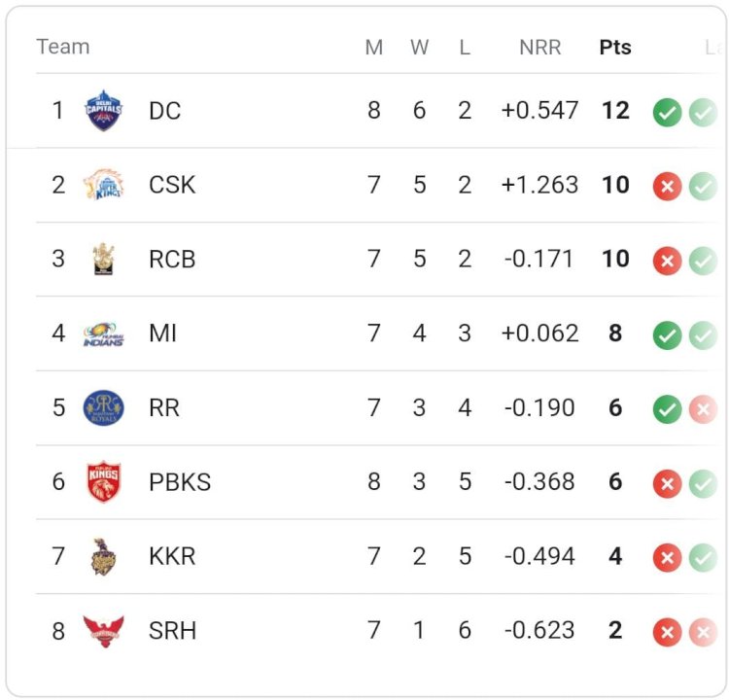Click the M matches column header
The image size is (729, 700).
[x=374, y=47]
